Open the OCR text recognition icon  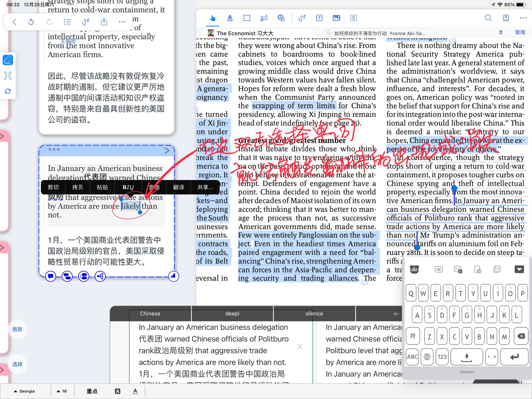(x=354, y=18)
